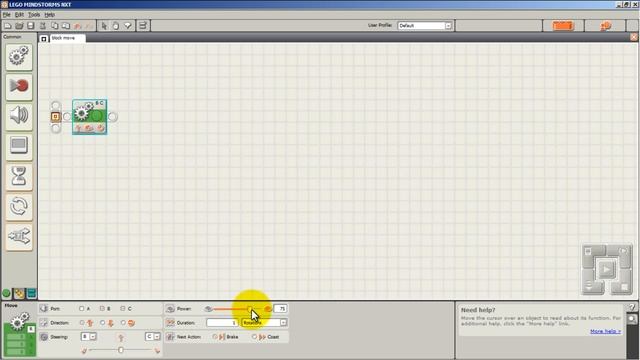Click the Duration value input field

coord(222,323)
